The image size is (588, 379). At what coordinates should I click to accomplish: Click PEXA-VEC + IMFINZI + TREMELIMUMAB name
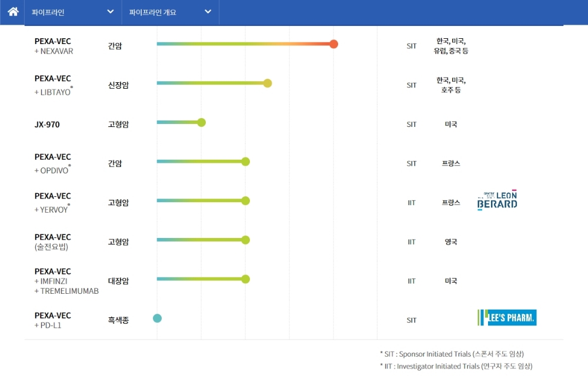[66, 281]
